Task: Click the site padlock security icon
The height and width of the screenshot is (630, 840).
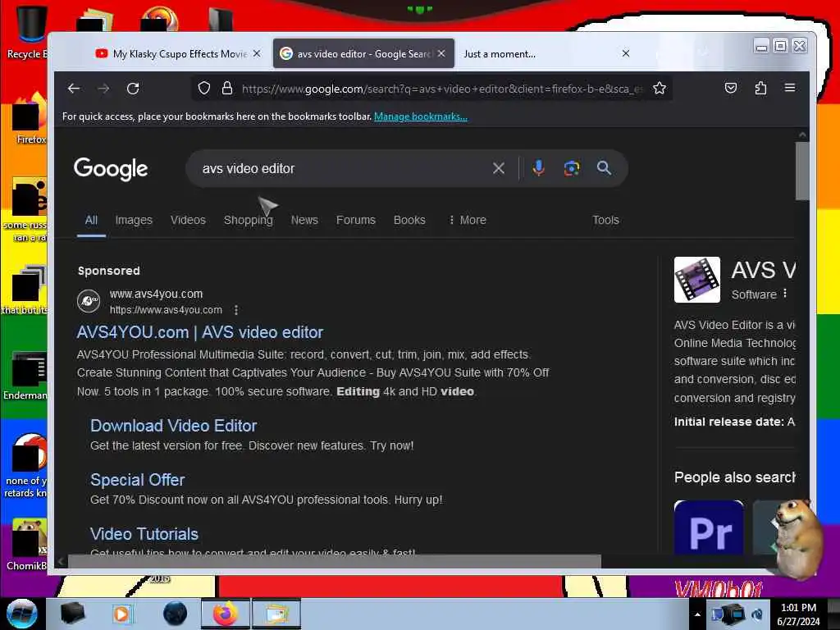Action: (227, 88)
